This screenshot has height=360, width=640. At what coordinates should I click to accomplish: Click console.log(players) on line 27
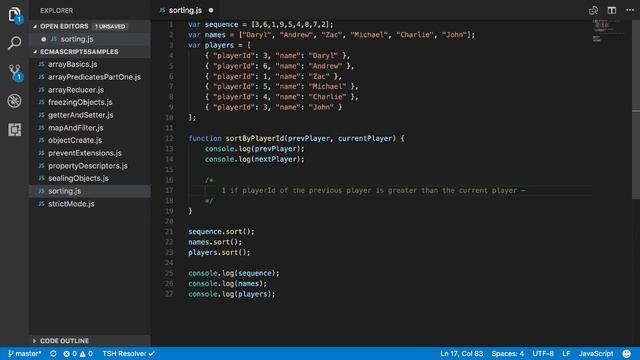(232, 294)
